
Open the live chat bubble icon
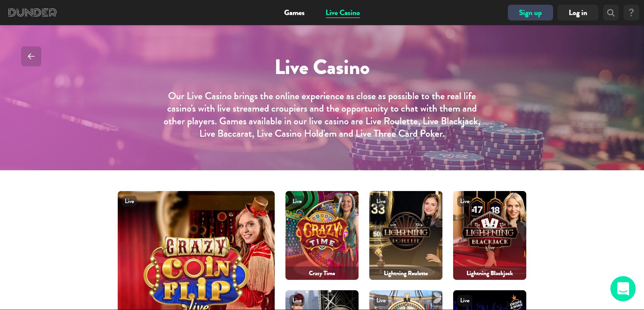(623, 289)
